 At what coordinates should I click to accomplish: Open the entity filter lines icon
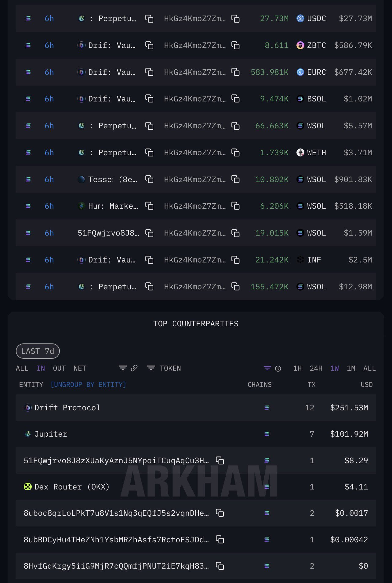pos(122,368)
